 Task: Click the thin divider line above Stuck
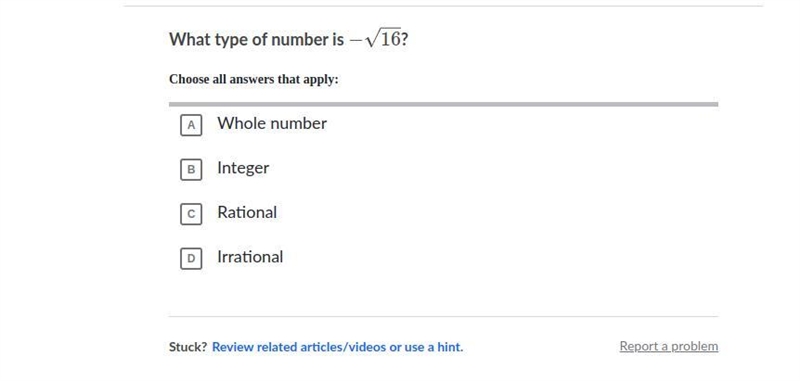pos(443,316)
